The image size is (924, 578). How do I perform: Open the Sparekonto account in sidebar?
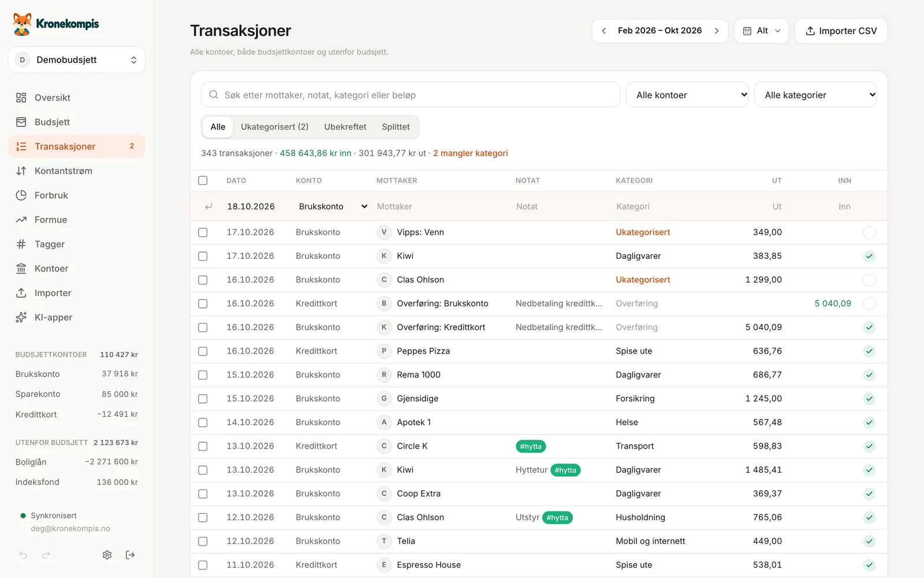77,394
